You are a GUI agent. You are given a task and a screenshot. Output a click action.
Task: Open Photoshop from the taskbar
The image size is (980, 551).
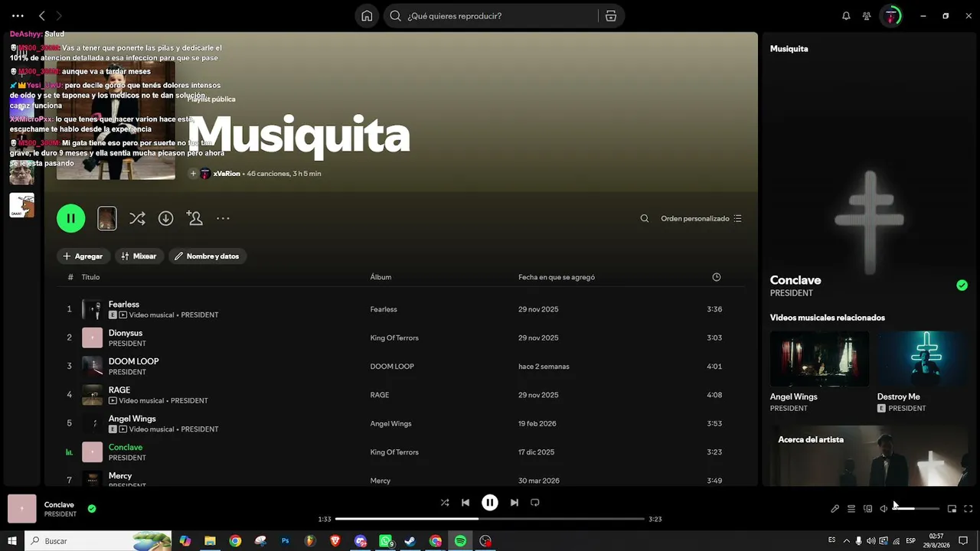286,541
